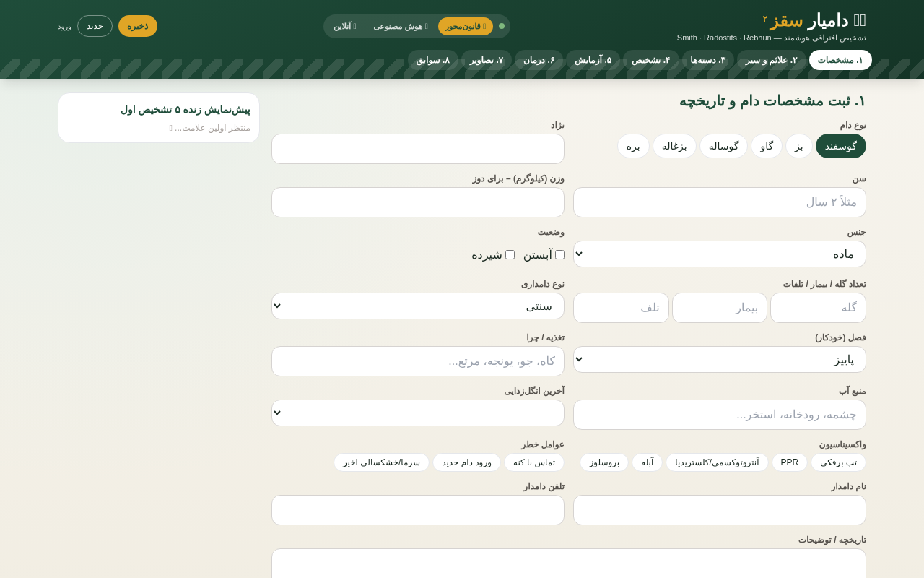This screenshot has width=924, height=578.
Task: Open the آخرین انگل‌زدایی dropdown
Action: click(x=418, y=413)
